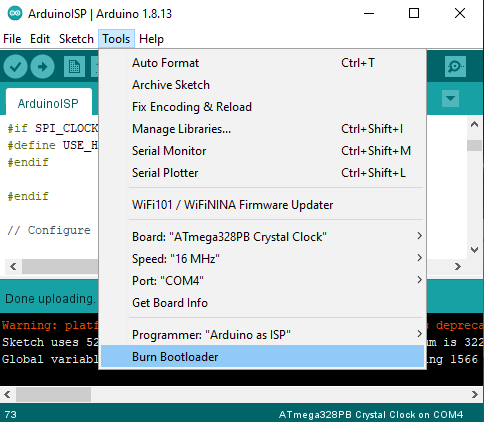Viewport: 484px width, 422px height.
Task: Open the File menu
Action: 12,39
